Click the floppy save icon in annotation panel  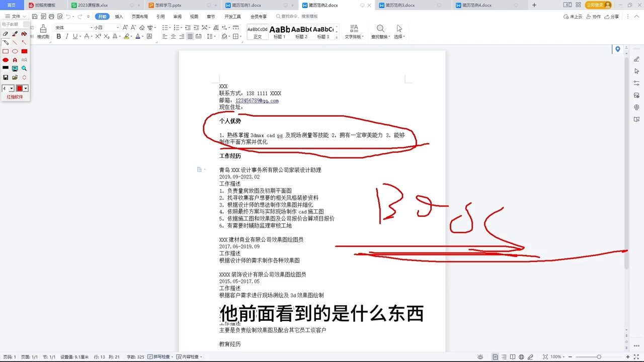6,77
